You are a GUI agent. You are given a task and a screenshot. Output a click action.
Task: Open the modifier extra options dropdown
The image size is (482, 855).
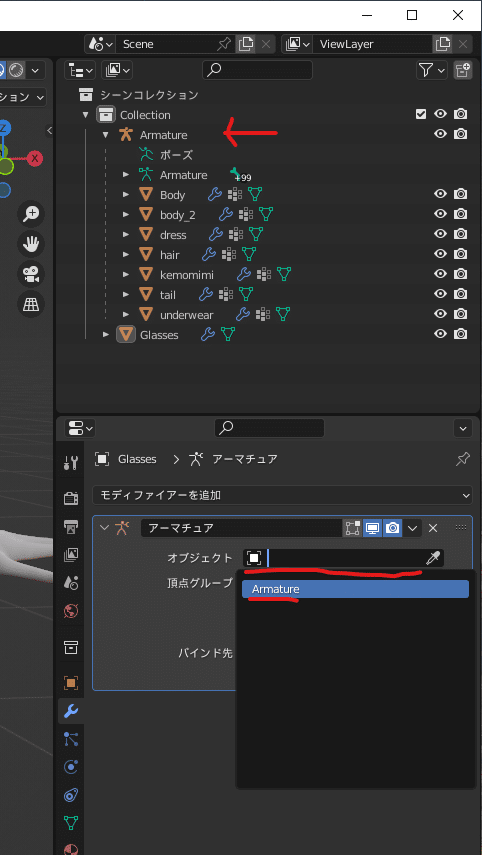pyautogui.click(x=412, y=528)
